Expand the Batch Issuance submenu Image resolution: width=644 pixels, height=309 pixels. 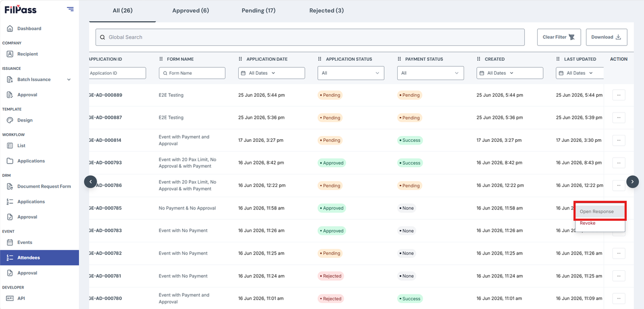tap(69, 80)
